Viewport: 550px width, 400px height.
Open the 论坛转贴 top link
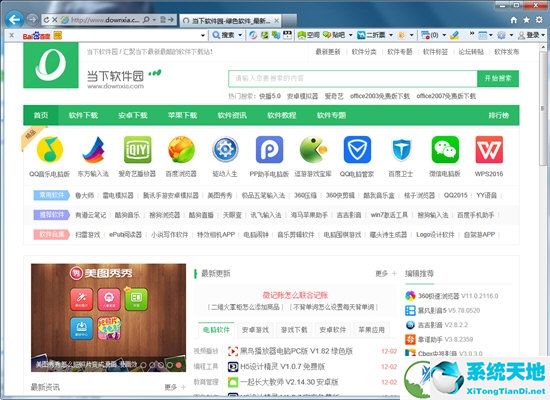click(471, 52)
